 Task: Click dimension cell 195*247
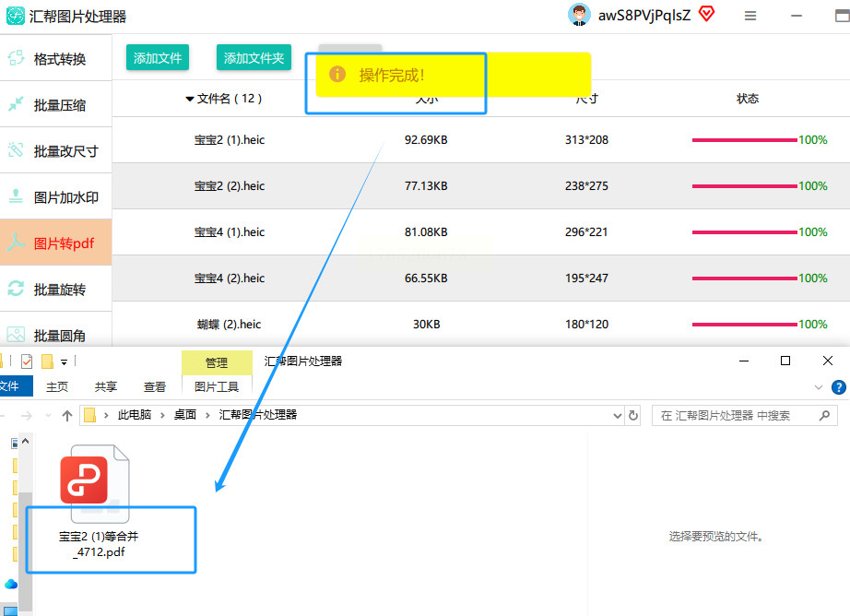click(x=586, y=278)
